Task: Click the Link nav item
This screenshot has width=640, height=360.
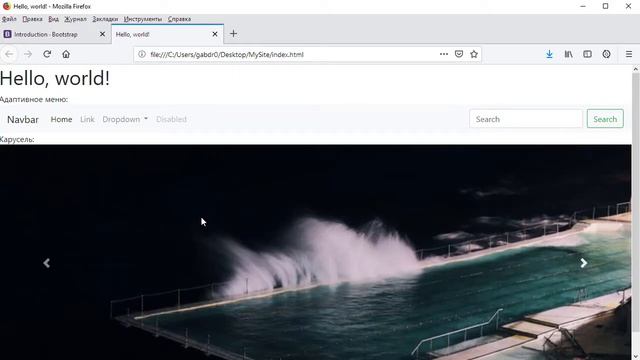Action: click(x=87, y=119)
